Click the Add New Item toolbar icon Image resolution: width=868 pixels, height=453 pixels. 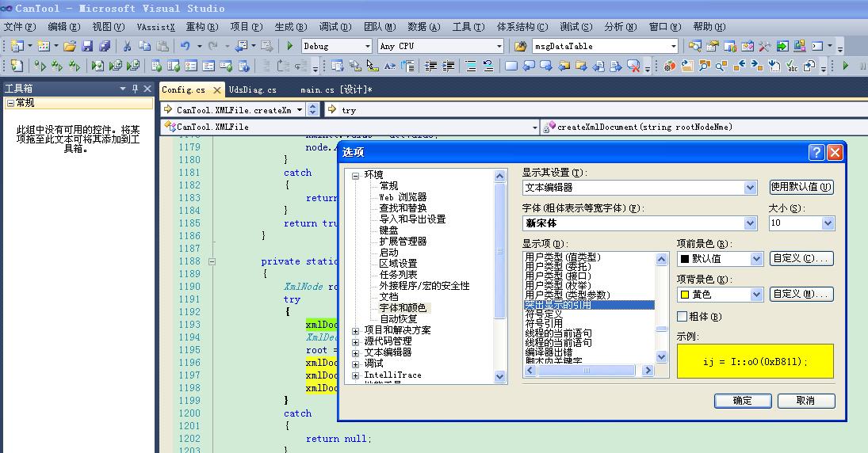pos(43,46)
